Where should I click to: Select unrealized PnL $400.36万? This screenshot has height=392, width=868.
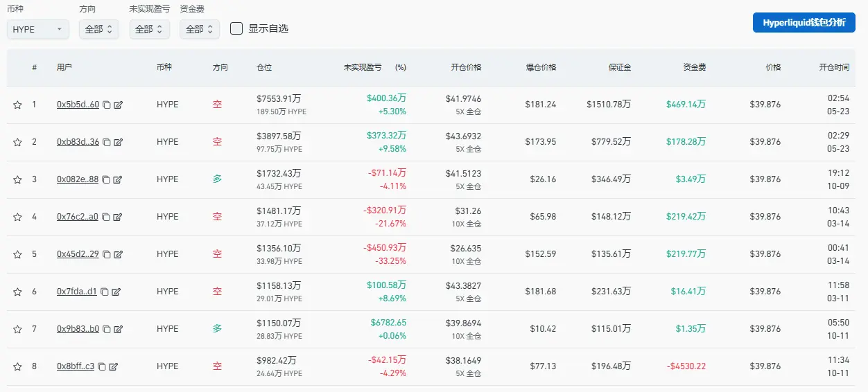tap(387, 98)
